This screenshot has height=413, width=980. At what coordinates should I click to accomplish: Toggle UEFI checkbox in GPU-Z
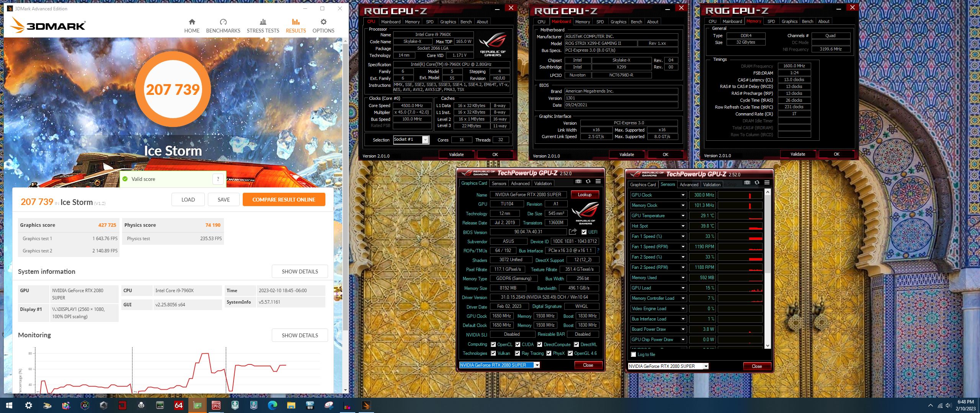584,232
